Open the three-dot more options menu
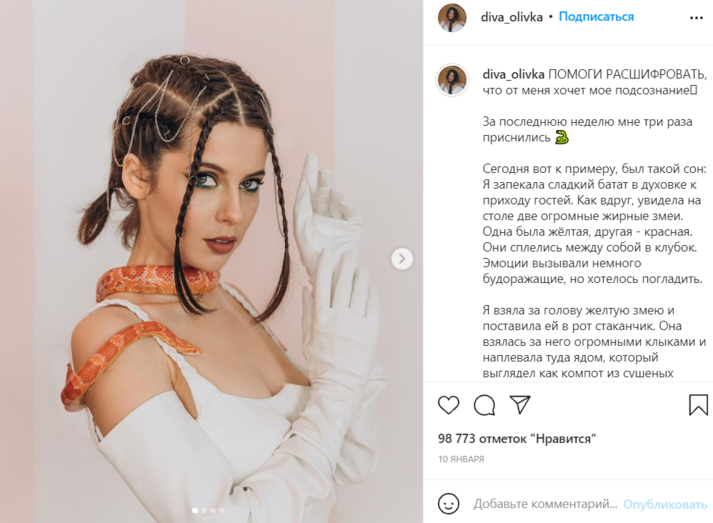The width and height of the screenshot is (713, 523). coord(696,18)
